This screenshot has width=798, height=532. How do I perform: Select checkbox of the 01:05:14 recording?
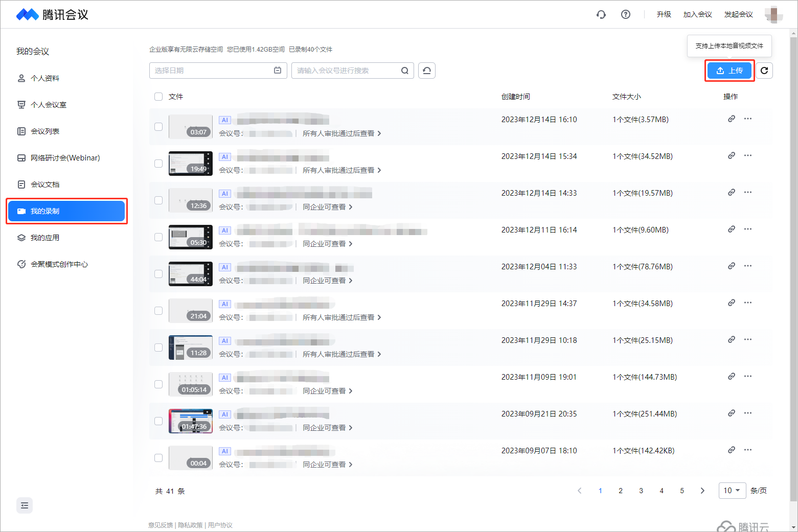[x=158, y=384]
